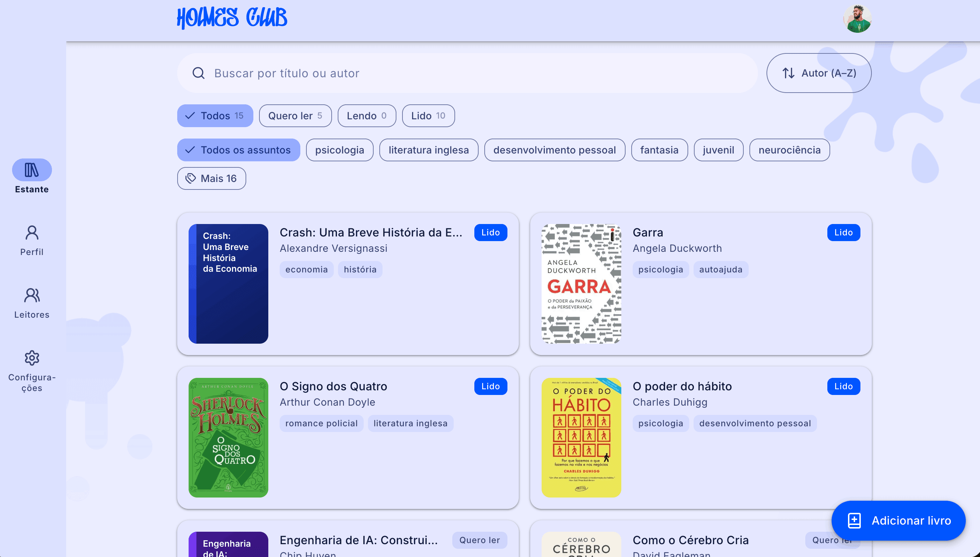Click author name Arthur Conan Doyle
This screenshot has height=557, width=980.
click(x=328, y=402)
